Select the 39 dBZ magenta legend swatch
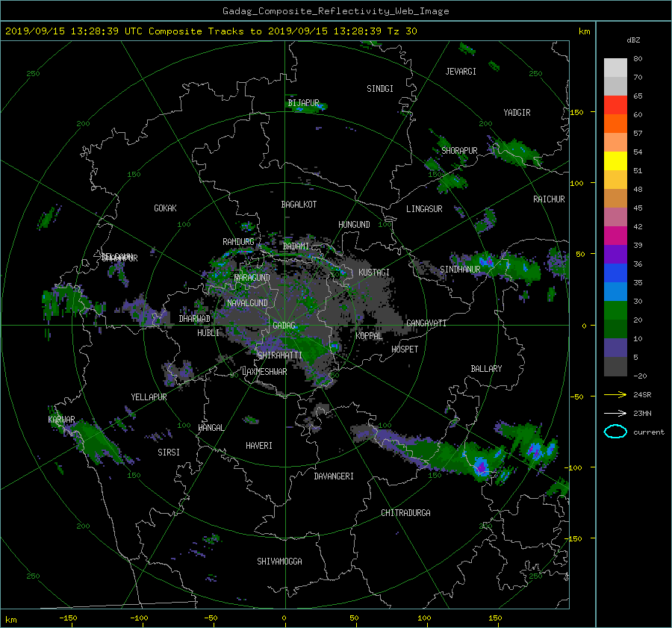672x628 pixels. 615,235
